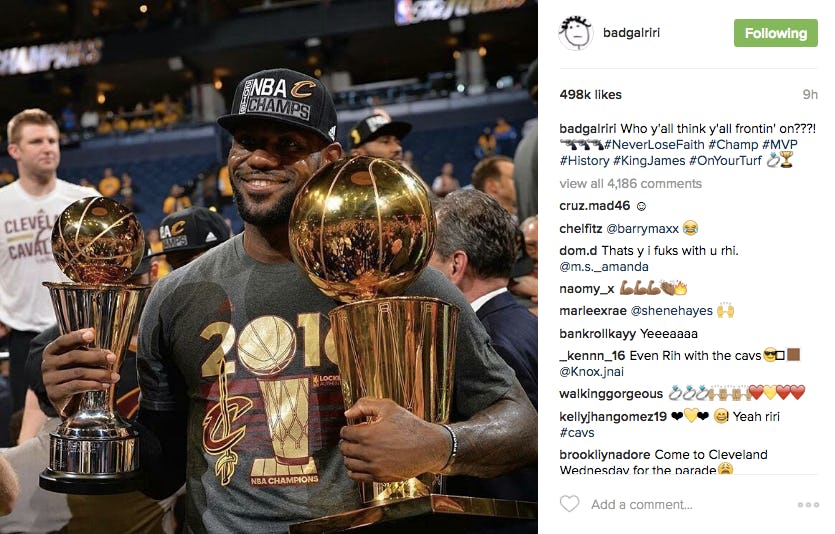Open the @shenehayes mention
Image resolution: width=835 pixels, height=534 pixels.
click(671, 311)
